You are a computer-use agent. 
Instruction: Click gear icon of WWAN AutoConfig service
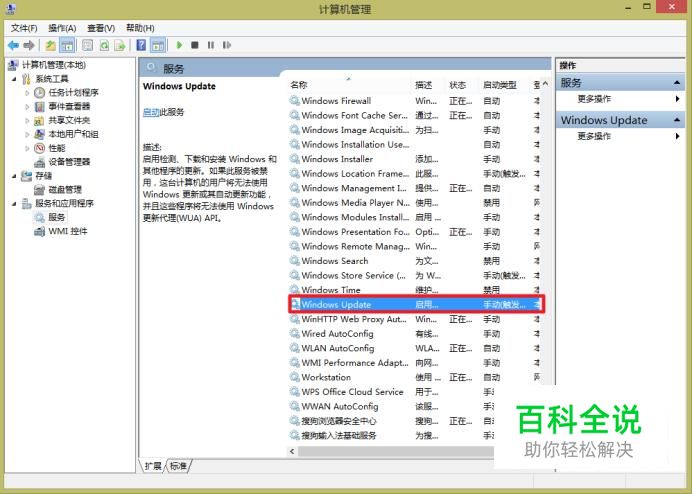(x=294, y=406)
